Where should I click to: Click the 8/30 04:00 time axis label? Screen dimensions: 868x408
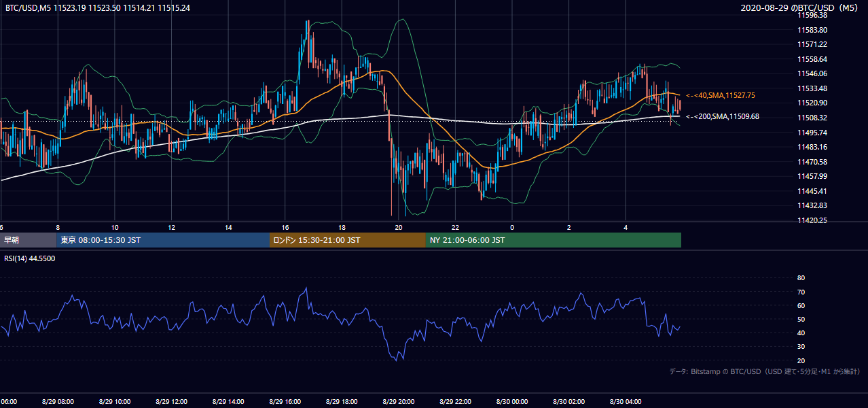(x=626, y=402)
